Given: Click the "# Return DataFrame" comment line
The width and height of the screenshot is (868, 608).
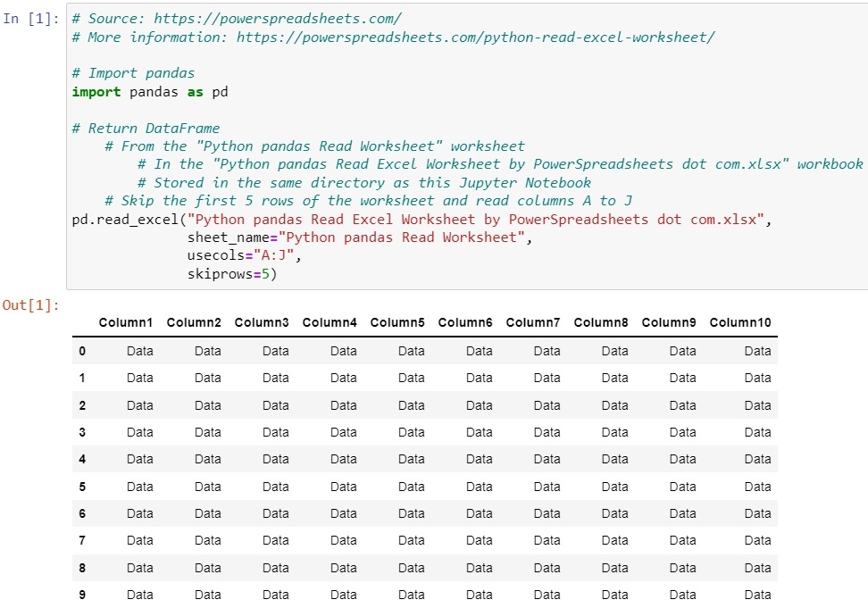Looking at the screenshot, I should pyautogui.click(x=146, y=129).
